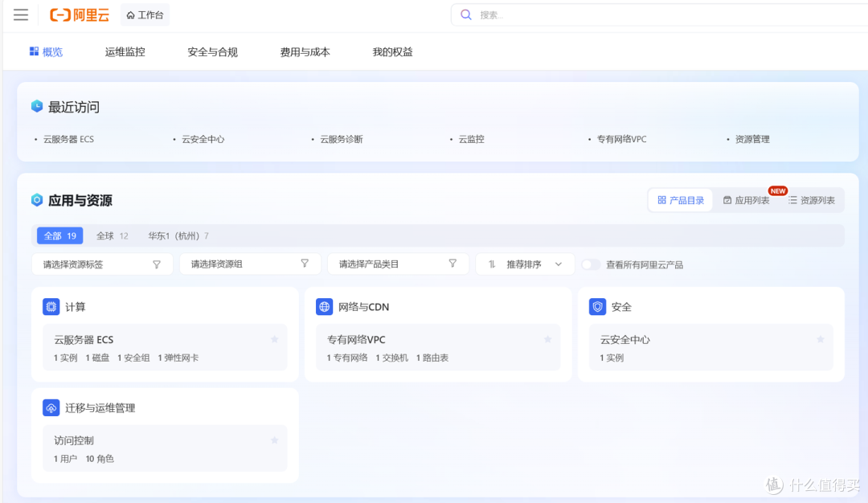
Task: Click '1 弹性网卡' under ECS
Action: tap(178, 358)
